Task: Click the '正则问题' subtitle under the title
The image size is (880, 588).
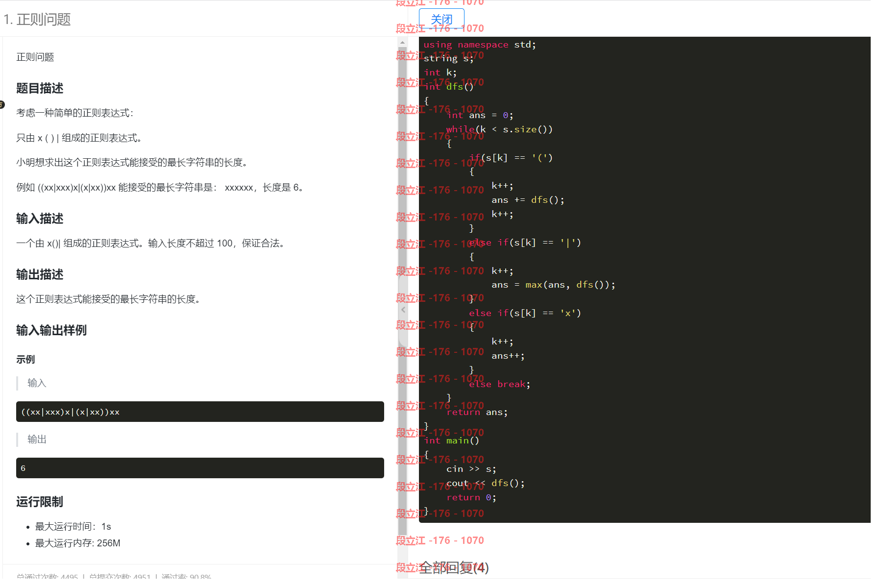Action: point(35,57)
